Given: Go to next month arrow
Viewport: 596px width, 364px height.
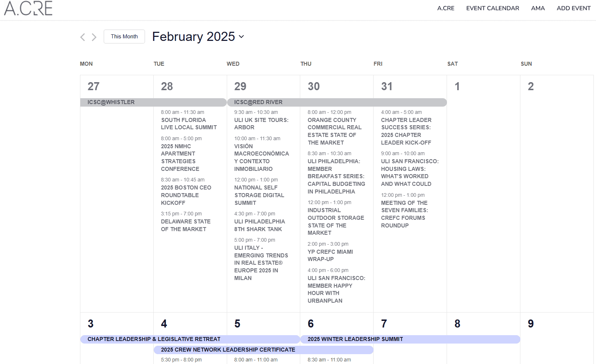Looking at the screenshot, I should click(94, 37).
